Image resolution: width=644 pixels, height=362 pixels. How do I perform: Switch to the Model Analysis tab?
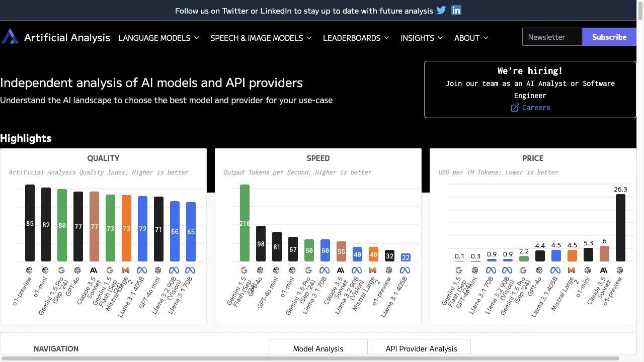tap(318, 348)
